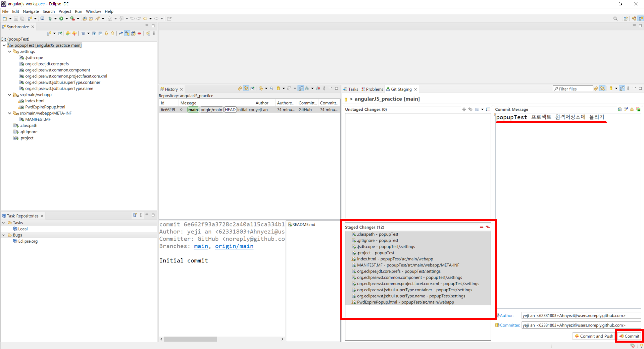Select commit 6e662f9 row in History table
The image size is (644, 349).
click(249, 110)
